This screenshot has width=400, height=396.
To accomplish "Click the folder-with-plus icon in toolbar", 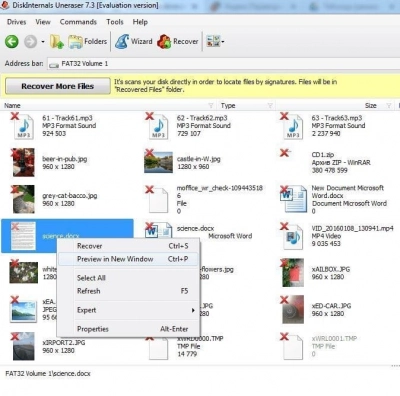I will [x=57, y=42].
